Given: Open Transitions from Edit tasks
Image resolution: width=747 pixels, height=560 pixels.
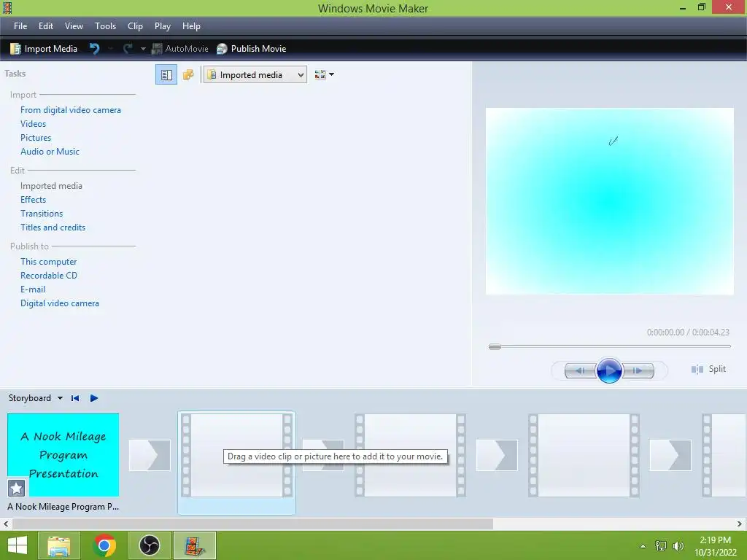Looking at the screenshot, I should pos(42,214).
